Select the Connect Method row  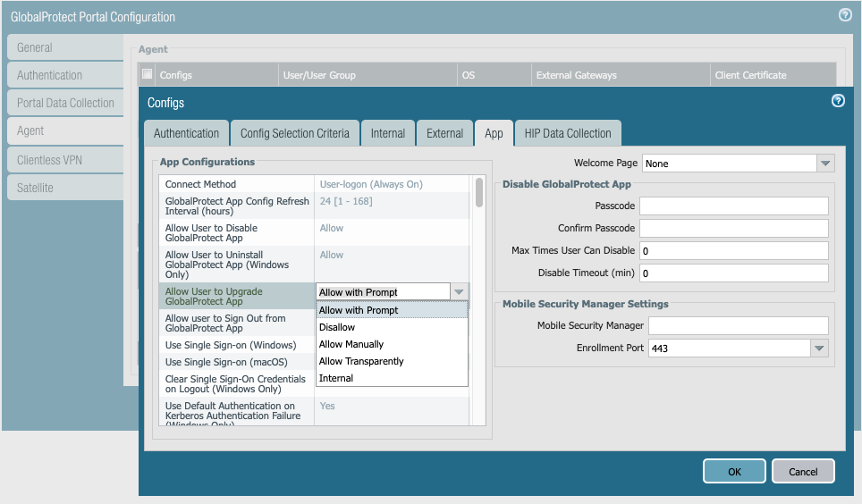[x=315, y=184]
